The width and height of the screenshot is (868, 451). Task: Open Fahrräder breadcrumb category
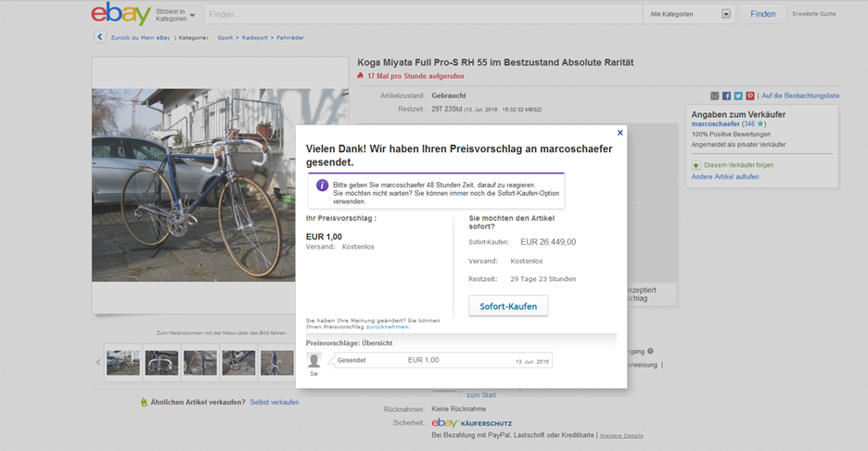290,37
